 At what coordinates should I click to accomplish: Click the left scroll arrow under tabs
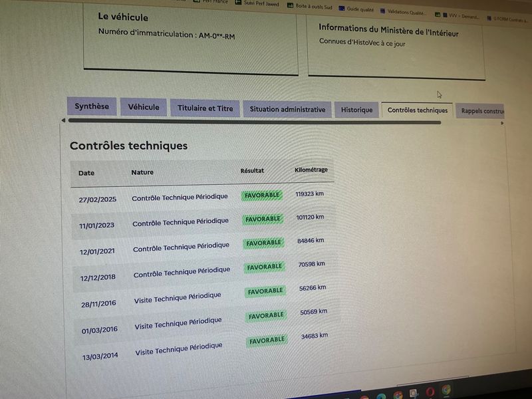(x=63, y=120)
